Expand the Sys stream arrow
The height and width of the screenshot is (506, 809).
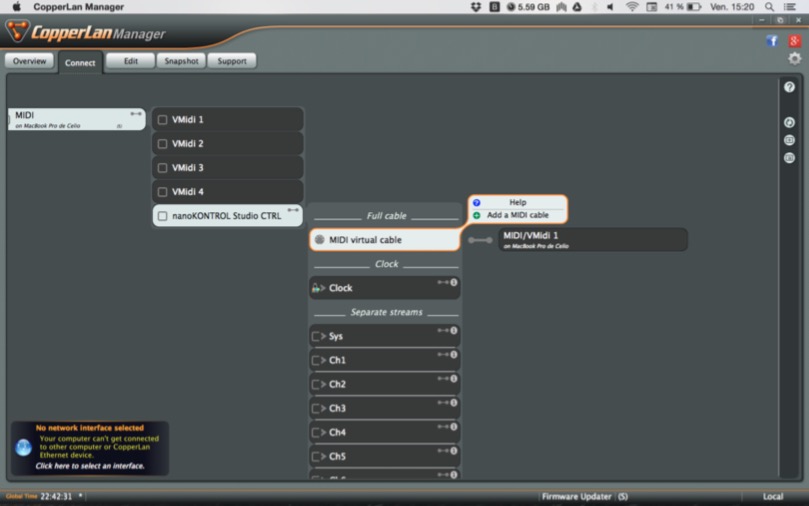[x=319, y=336]
